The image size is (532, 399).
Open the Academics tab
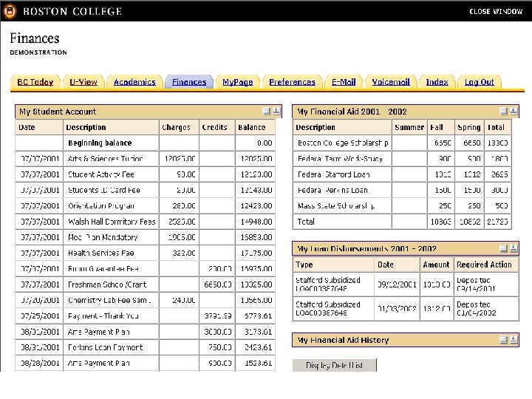point(134,82)
